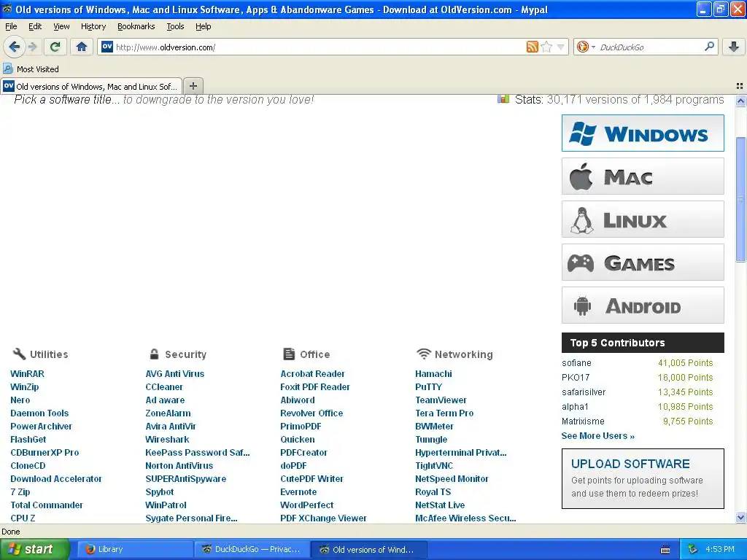Choose the Windows platform button
The width and height of the screenshot is (747, 560).
click(x=643, y=133)
